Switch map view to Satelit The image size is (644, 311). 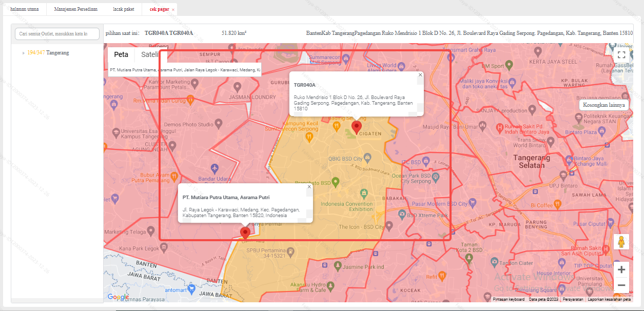pos(150,54)
